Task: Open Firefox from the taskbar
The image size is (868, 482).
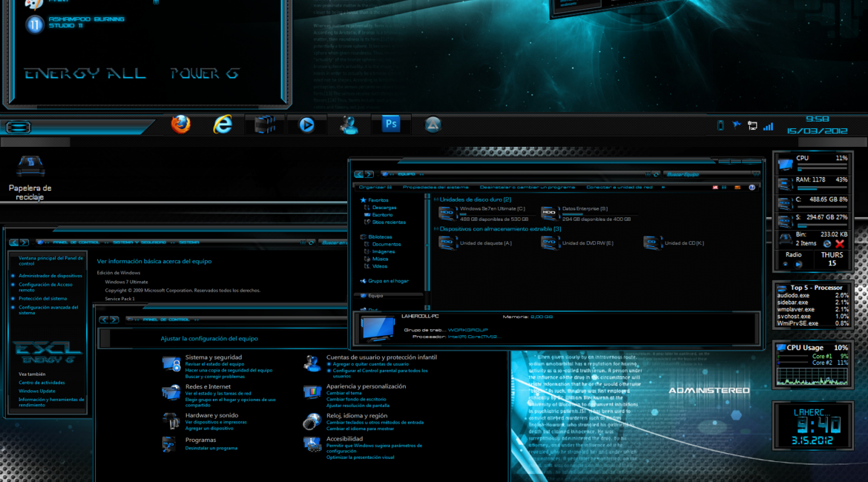Action: [180, 125]
